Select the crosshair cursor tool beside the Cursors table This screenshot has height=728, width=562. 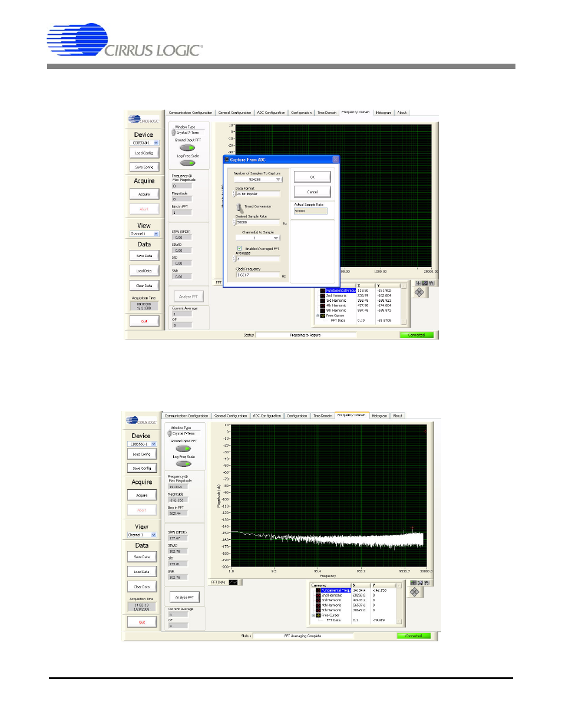(x=413, y=583)
